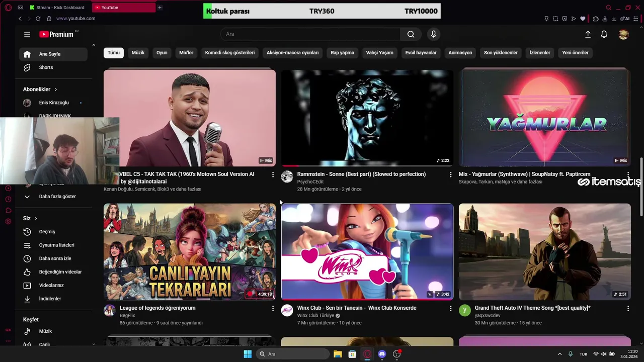Open Enis Kirazoglu subscription channel

tap(53, 103)
